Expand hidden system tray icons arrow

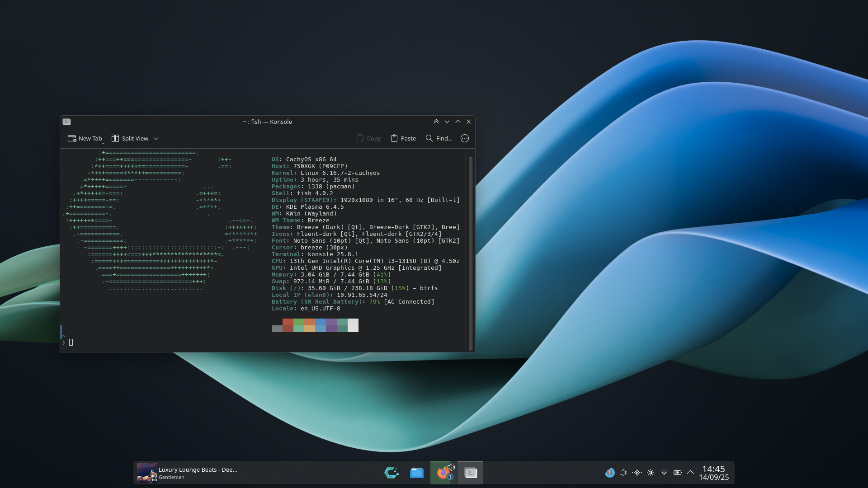(x=690, y=473)
